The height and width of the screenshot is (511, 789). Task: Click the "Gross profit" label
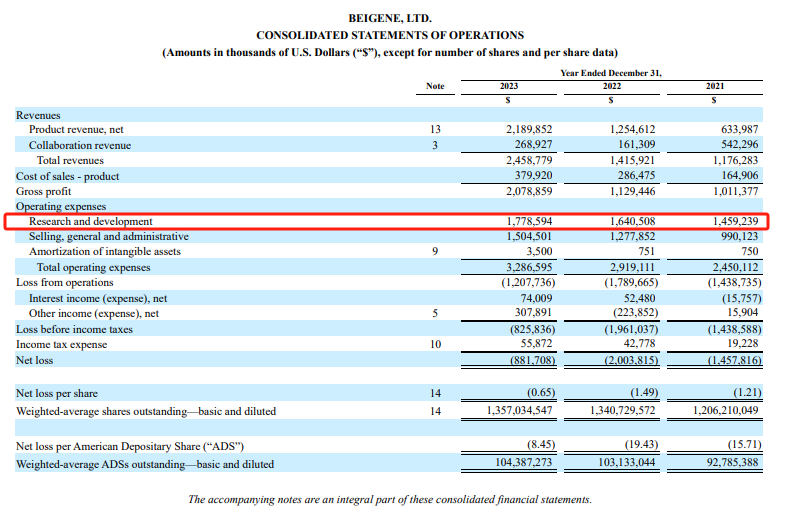point(43,192)
